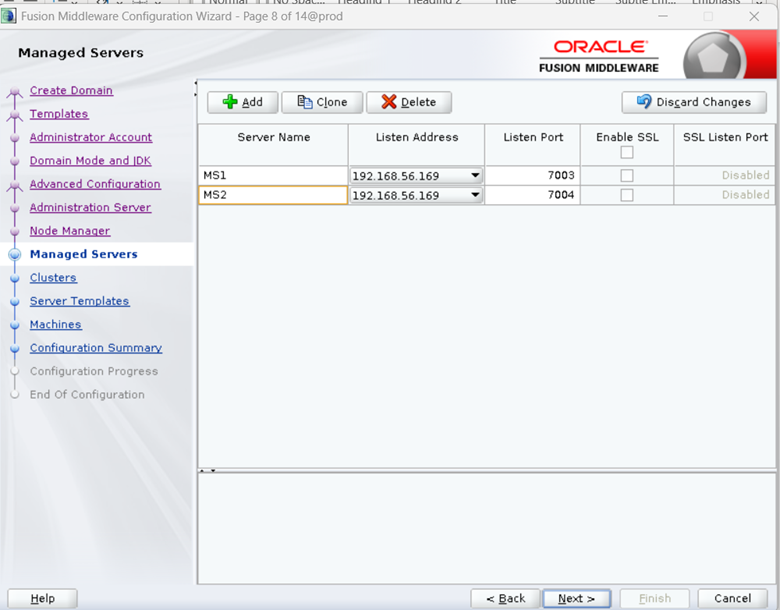
Task: Edit the MS2 server name field
Action: click(x=273, y=195)
